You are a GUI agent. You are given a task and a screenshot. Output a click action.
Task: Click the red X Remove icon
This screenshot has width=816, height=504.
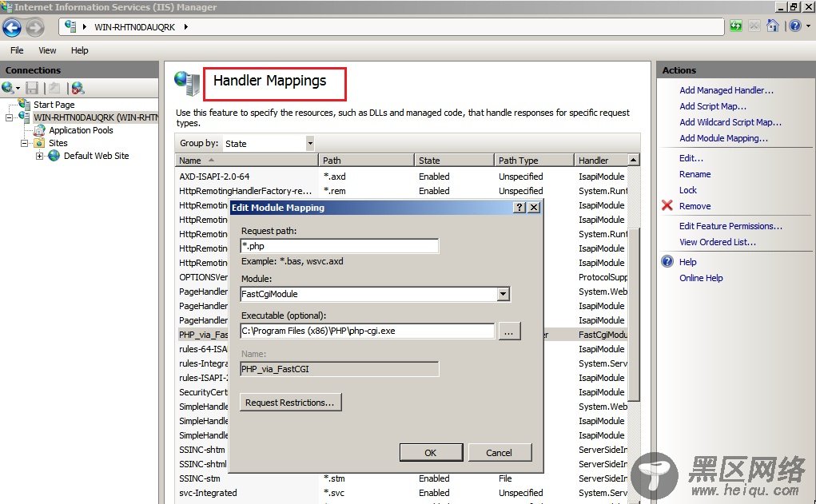667,205
